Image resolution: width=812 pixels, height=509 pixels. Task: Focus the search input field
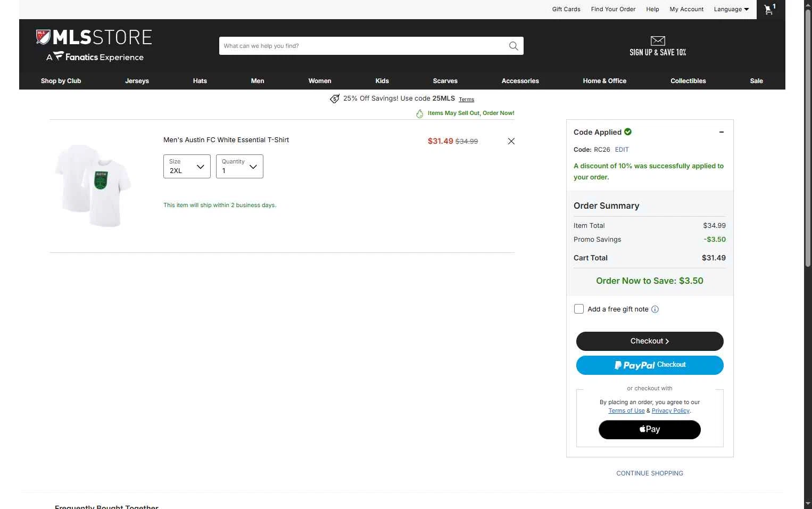point(363,46)
